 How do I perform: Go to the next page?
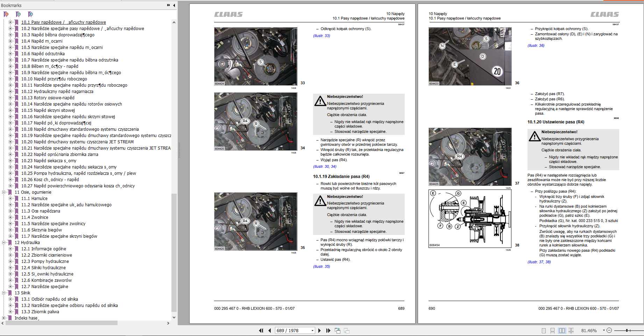pos(319,330)
